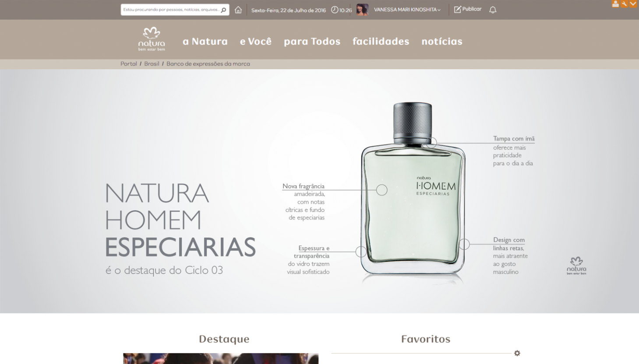Click the search magnifier icon
The height and width of the screenshot is (364, 639).
click(x=224, y=10)
